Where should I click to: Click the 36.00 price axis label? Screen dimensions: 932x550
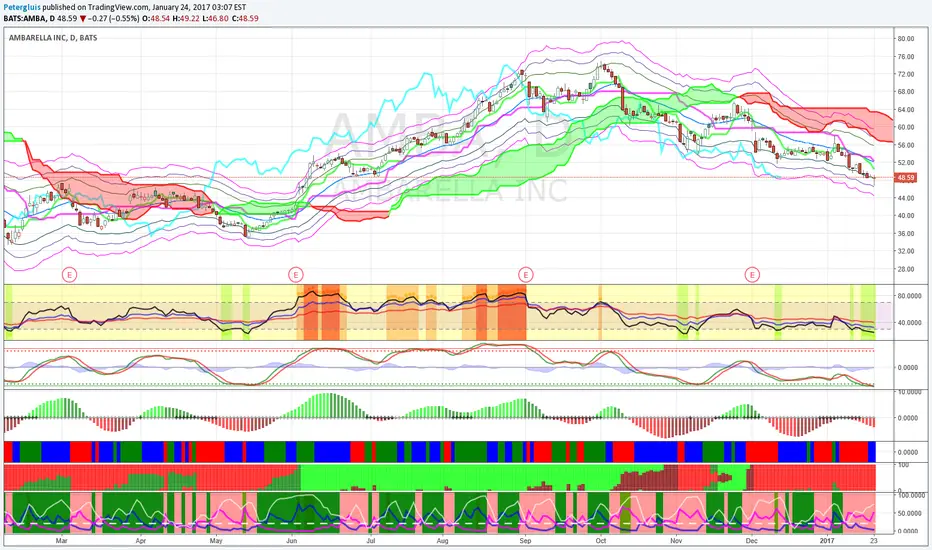(906, 234)
